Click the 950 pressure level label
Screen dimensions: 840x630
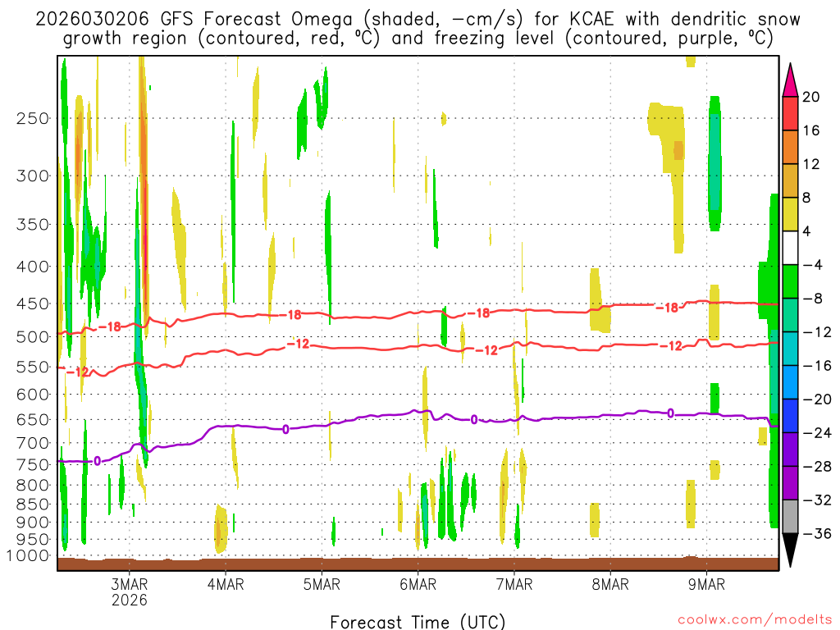click(x=33, y=540)
